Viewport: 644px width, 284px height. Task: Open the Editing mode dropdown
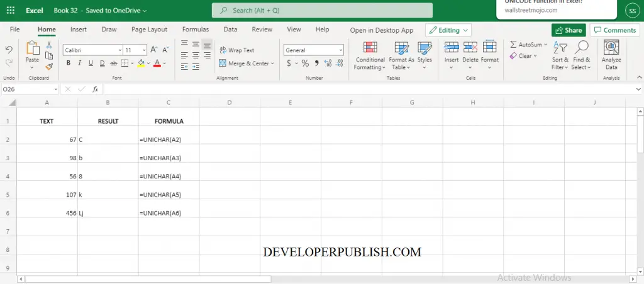448,30
